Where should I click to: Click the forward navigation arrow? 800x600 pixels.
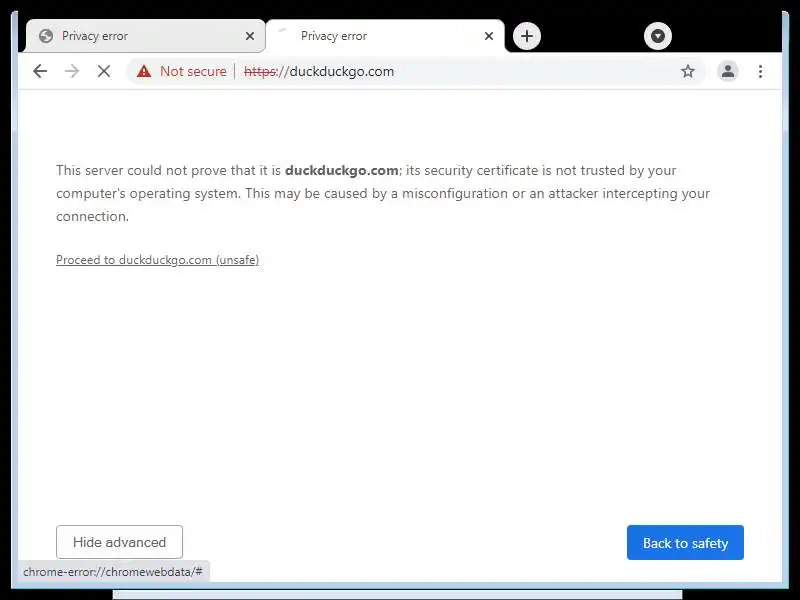(72, 71)
